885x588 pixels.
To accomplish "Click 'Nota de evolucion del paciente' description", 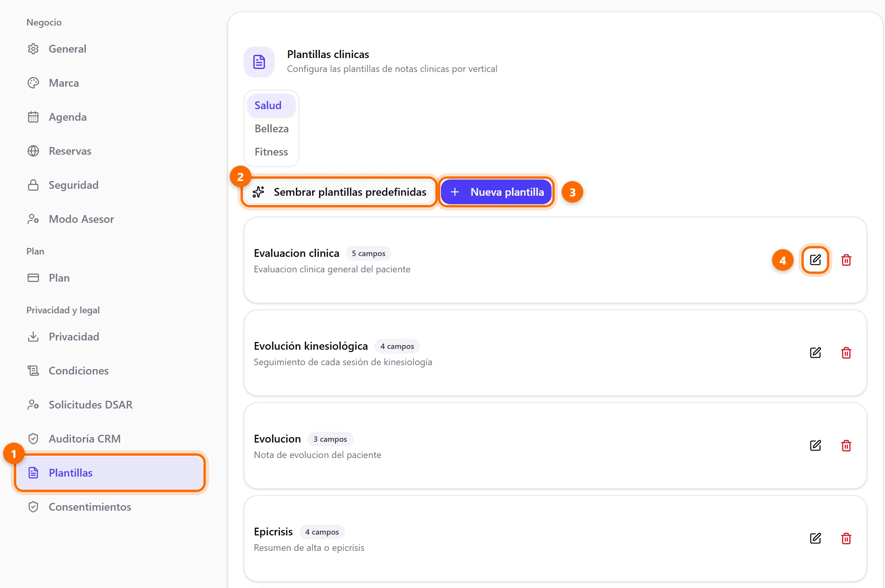I will click(318, 455).
